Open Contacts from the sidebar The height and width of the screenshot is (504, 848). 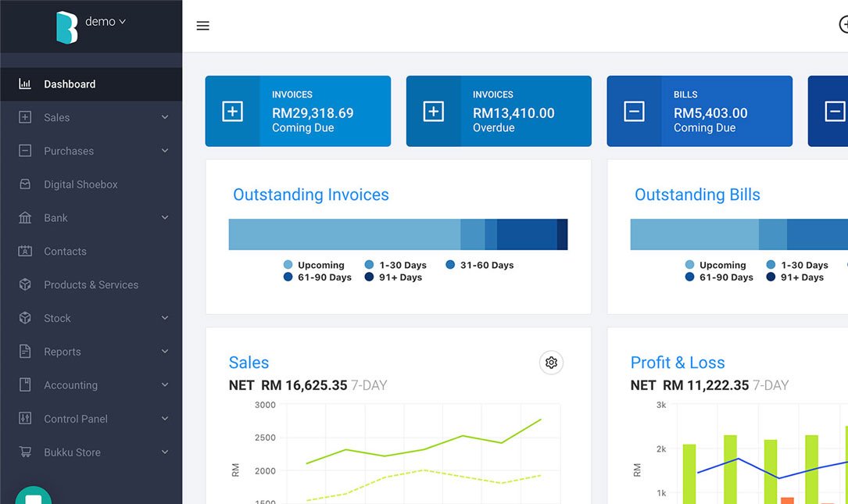[91, 252]
